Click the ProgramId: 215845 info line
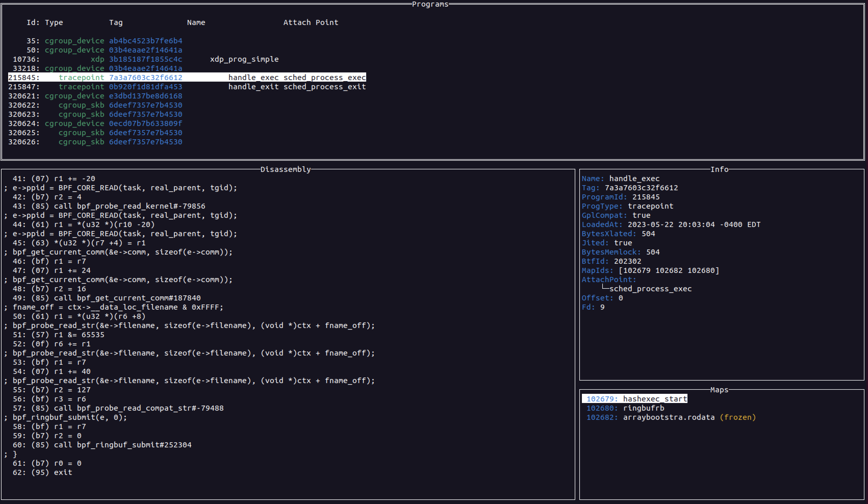 pos(621,197)
